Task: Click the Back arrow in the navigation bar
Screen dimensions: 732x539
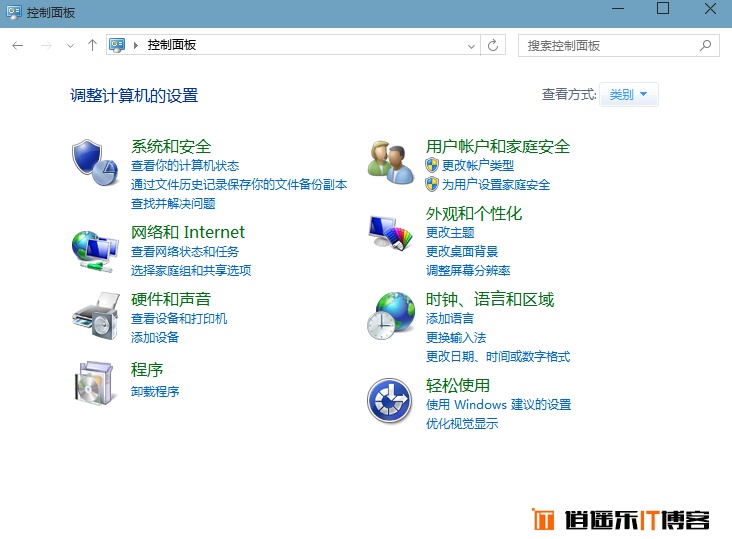Action: pos(18,45)
